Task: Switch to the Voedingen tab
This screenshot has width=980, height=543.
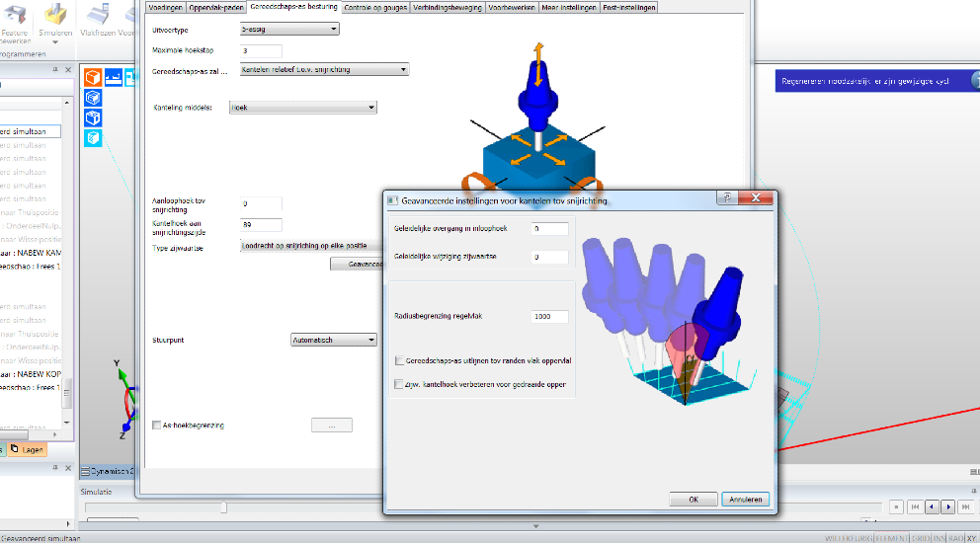Action: coord(166,8)
